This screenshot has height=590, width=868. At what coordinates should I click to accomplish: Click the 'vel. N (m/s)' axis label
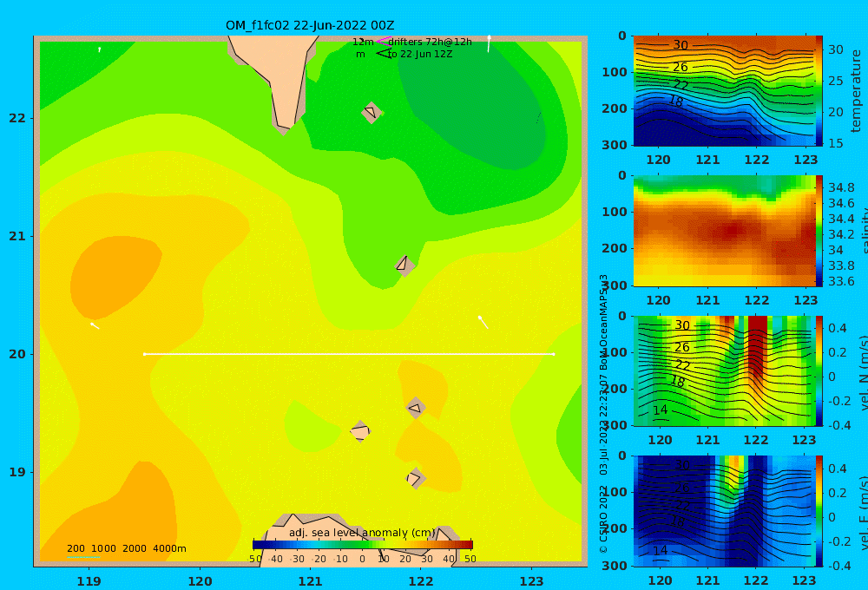coord(863,372)
